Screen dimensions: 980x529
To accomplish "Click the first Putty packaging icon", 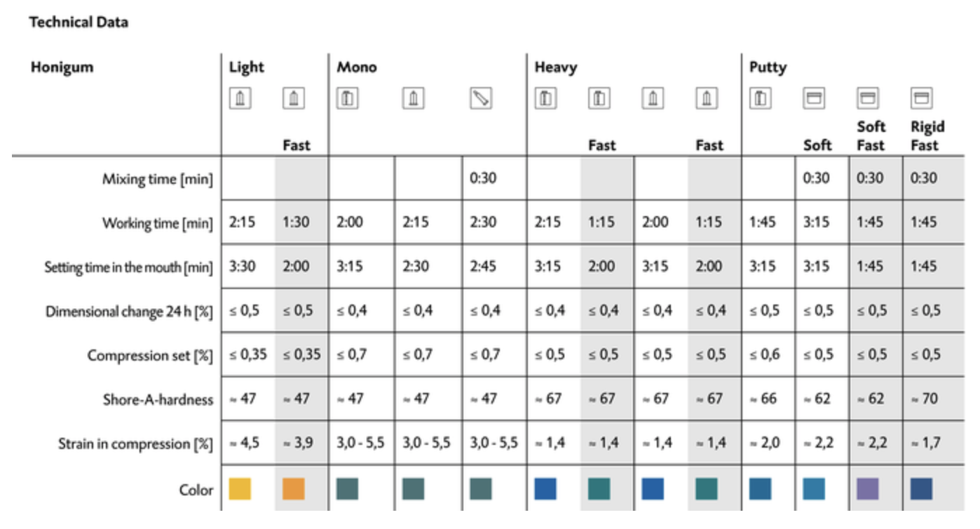I will point(761,99).
